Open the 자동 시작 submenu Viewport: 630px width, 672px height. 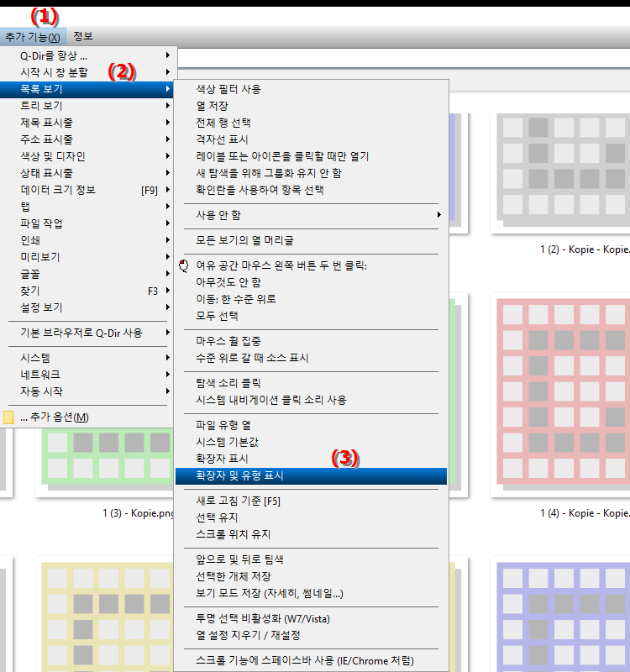pyautogui.click(x=87, y=391)
